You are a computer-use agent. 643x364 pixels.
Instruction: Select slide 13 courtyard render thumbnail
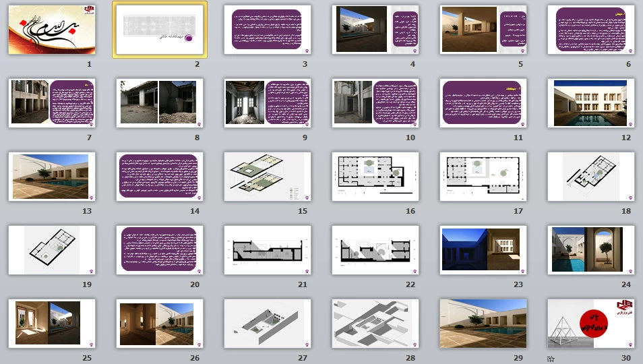pos(52,176)
